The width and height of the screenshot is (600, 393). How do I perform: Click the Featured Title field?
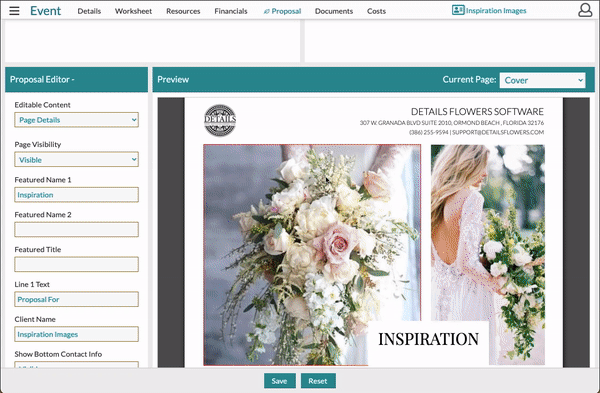click(x=77, y=264)
